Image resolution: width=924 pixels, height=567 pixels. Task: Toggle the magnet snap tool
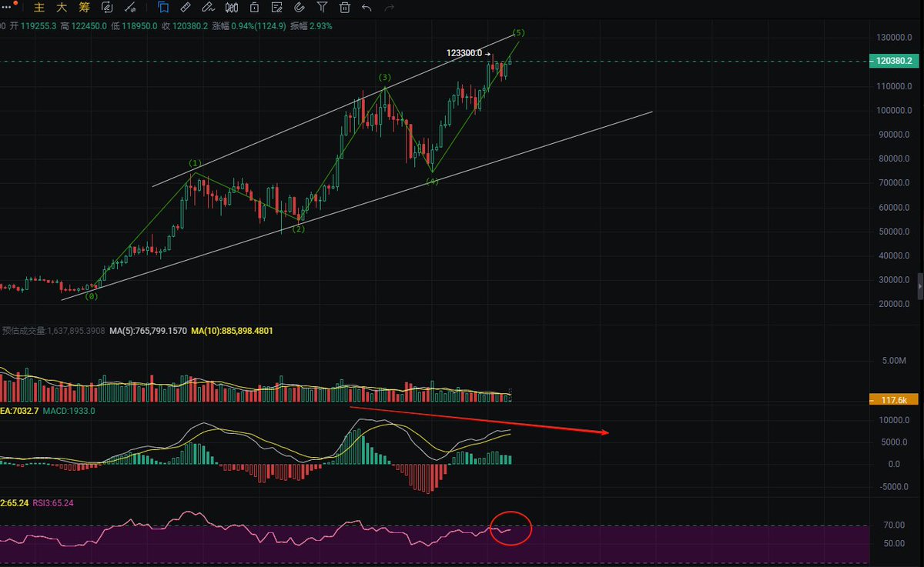click(300, 8)
